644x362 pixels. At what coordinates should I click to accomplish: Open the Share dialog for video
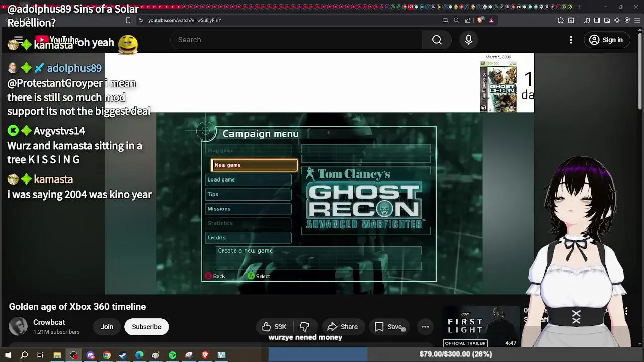342,327
